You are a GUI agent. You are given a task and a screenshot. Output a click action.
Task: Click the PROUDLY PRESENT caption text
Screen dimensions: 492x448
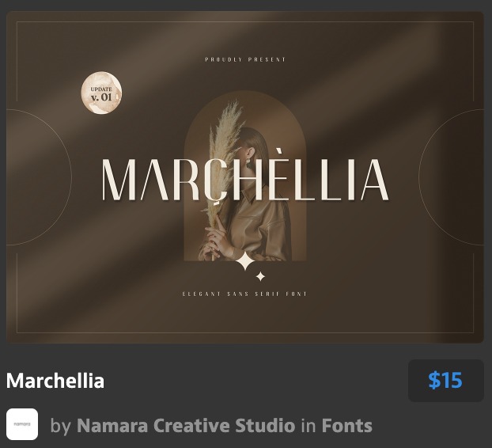click(245, 59)
